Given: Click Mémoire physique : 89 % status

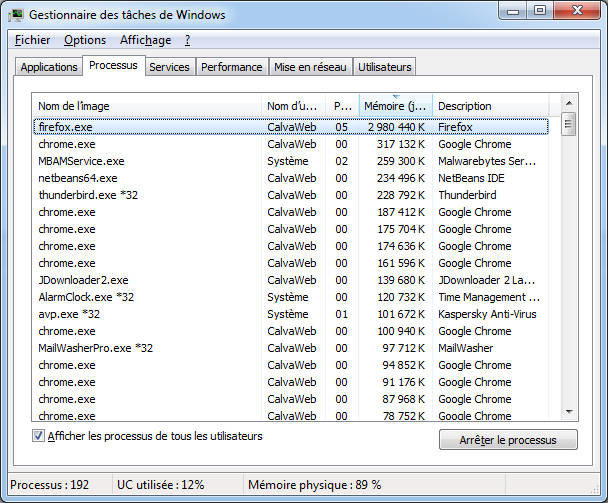Looking at the screenshot, I should click(x=314, y=485).
